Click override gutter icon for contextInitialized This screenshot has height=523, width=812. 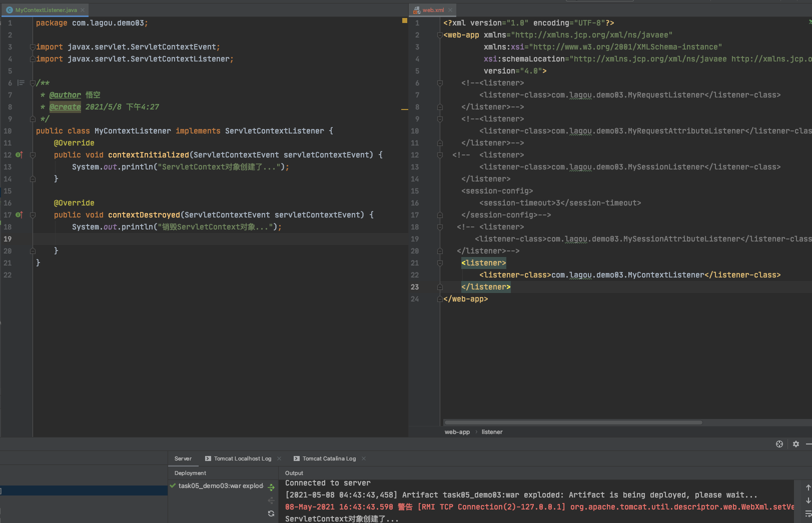pyautogui.click(x=19, y=155)
